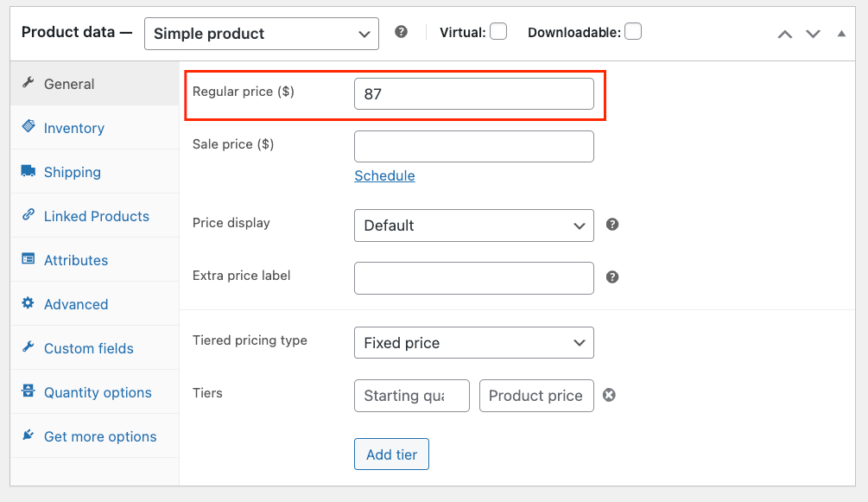Open the General tab
Image resolution: width=868 pixels, height=502 pixels.
(95, 84)
